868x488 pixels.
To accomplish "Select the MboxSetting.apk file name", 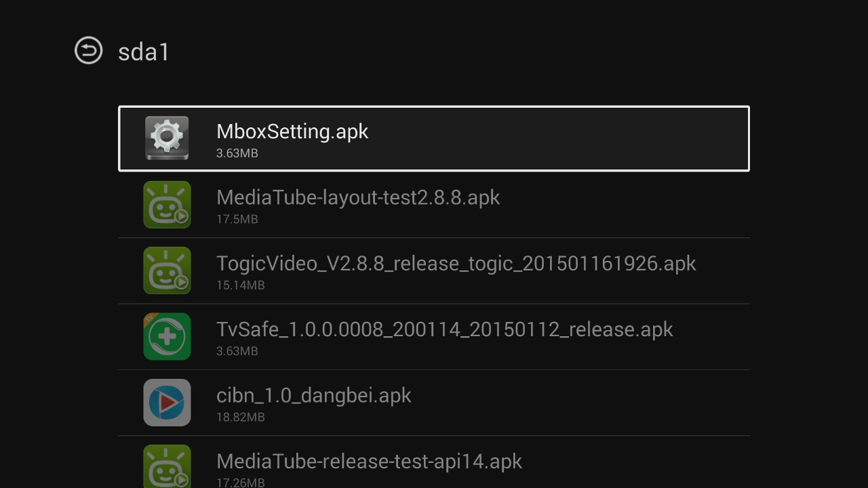I will (292, 131).
